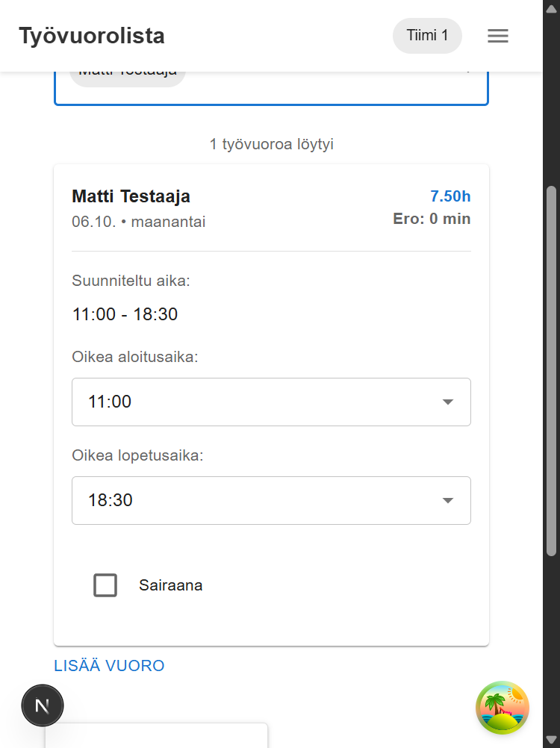
Task: Click the dark N circle icon
Action: 43,705
